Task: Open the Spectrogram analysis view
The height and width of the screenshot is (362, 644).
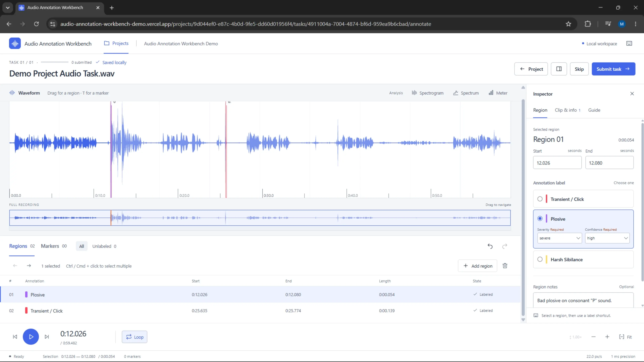Action: [427, 93]
